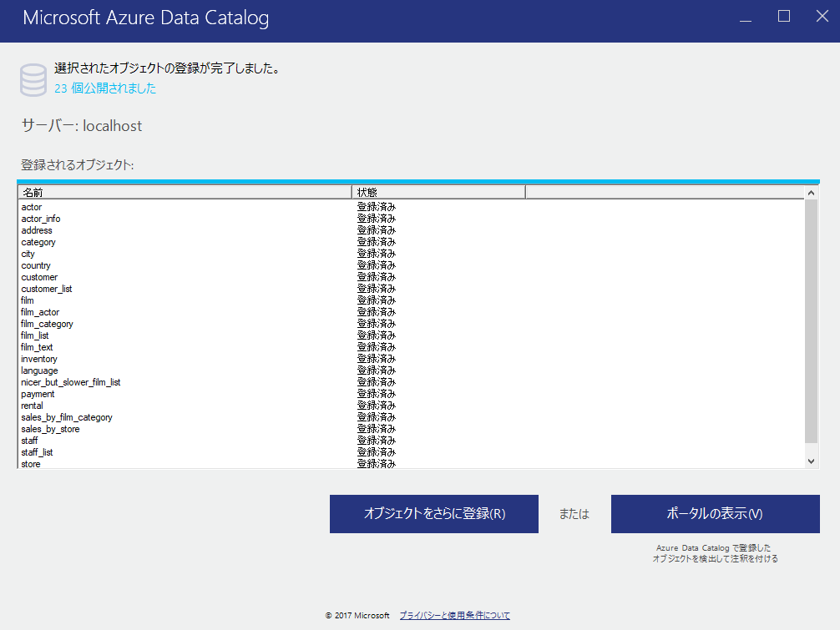840x630 pixels.
Task: Select the 'sales_by_store' row
Action: [x=412, y=429]
